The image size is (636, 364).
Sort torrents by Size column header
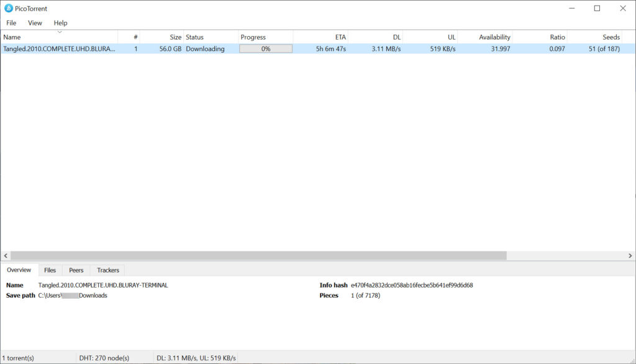(162, 37)
